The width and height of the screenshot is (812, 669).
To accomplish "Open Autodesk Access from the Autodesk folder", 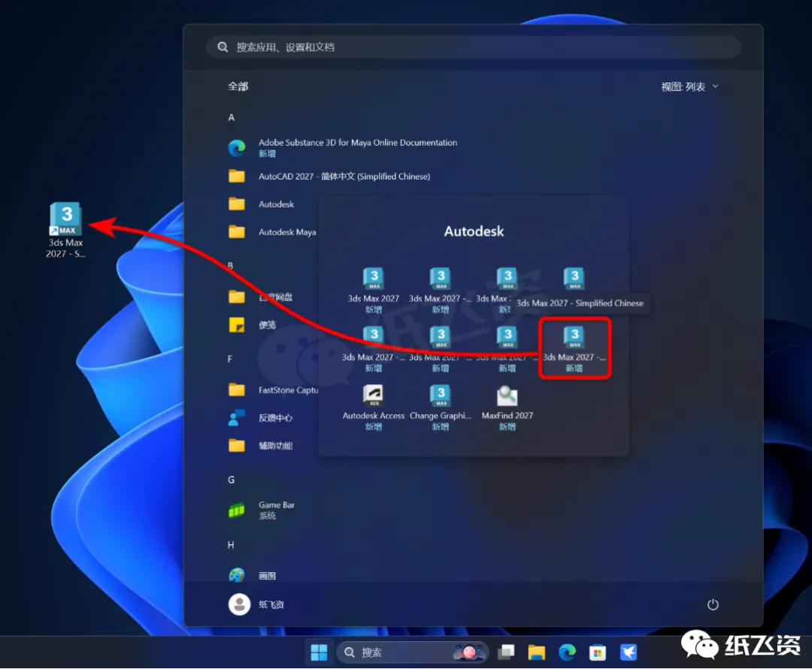I will tap(374, 407).
